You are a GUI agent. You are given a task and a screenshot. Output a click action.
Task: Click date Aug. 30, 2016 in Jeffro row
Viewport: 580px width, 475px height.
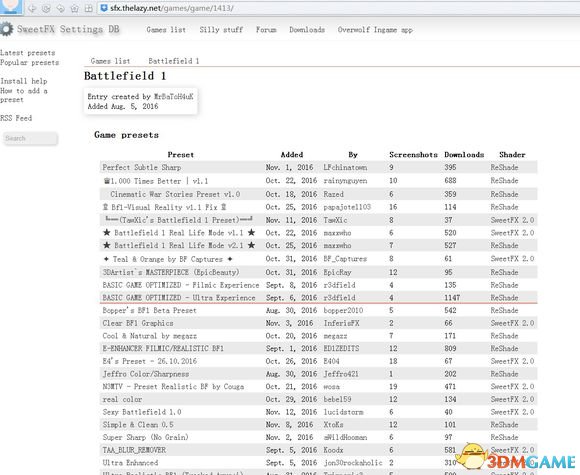click(291, 374)
